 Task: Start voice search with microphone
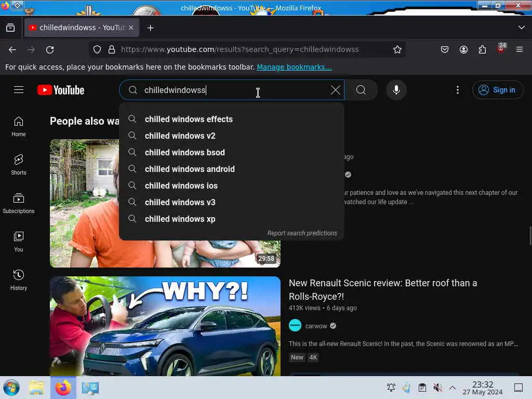(x=396, y=90)
